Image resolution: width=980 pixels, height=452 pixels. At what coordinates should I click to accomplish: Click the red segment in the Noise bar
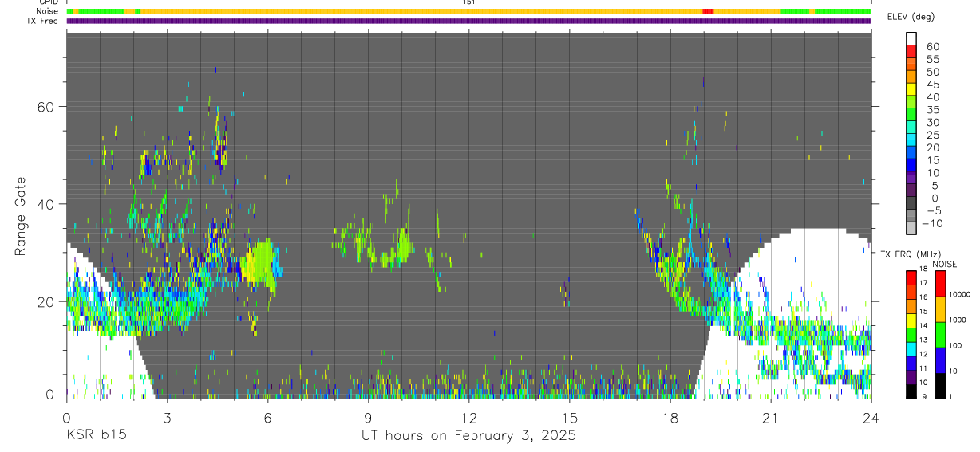pos(708,11)
